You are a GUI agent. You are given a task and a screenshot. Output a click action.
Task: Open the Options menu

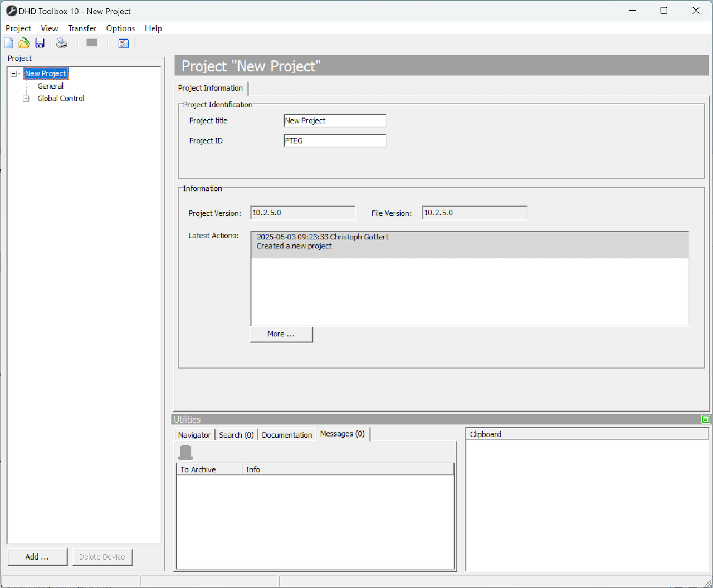pos(120,28)
